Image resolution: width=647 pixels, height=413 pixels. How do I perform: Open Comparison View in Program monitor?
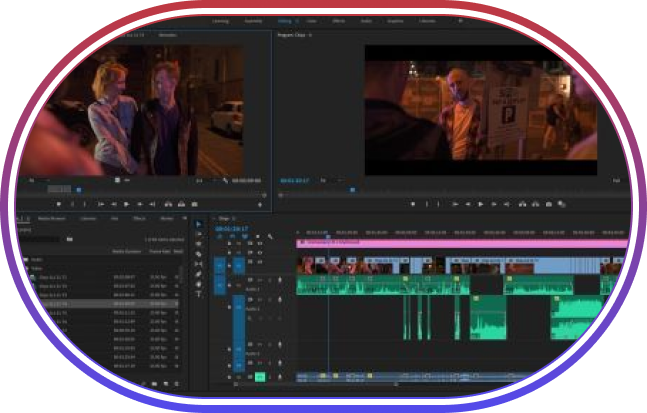coord(561,204)
